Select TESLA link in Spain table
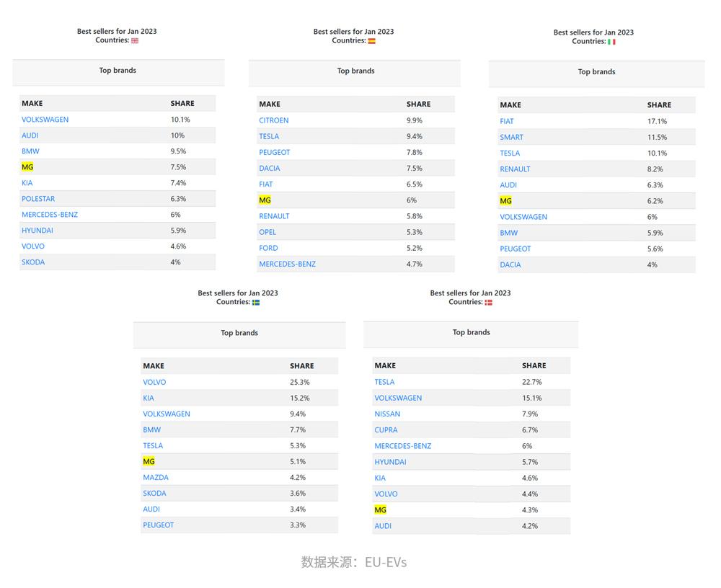Viewport: 721px width, 588px height. click(269, 136)
